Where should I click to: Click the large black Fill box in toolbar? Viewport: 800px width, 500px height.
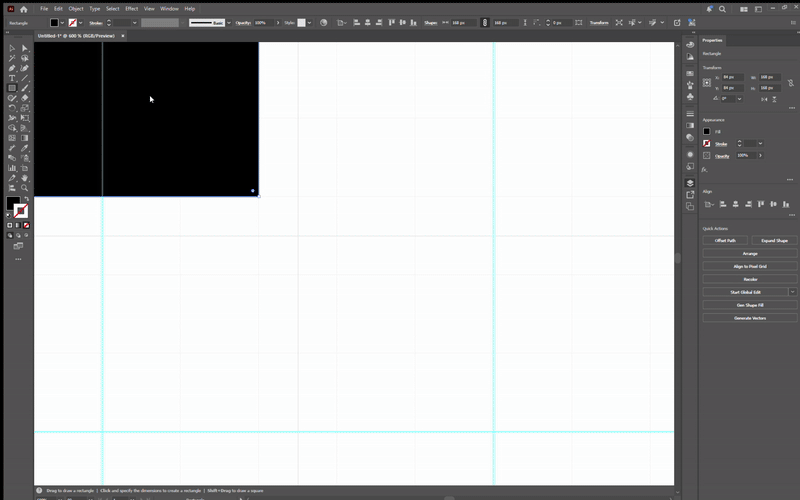click(x=12, y=203)
